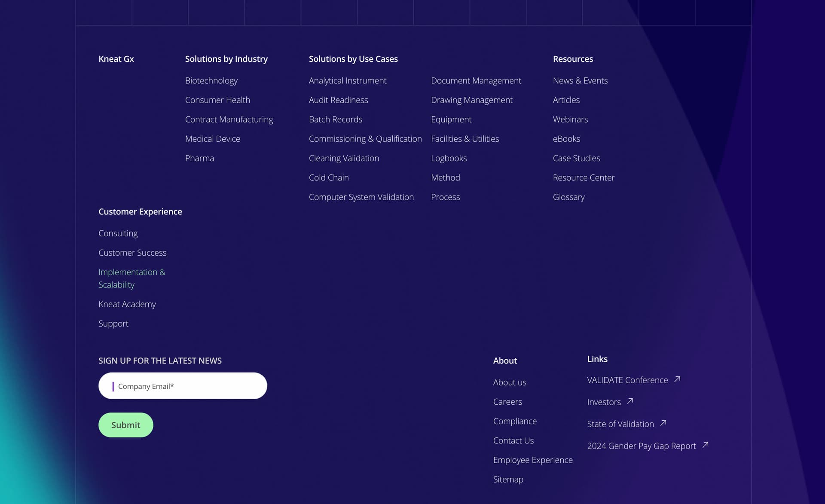Open Consumer Health solutions
This screenshot has height=504, width=825.
point(217,100)
